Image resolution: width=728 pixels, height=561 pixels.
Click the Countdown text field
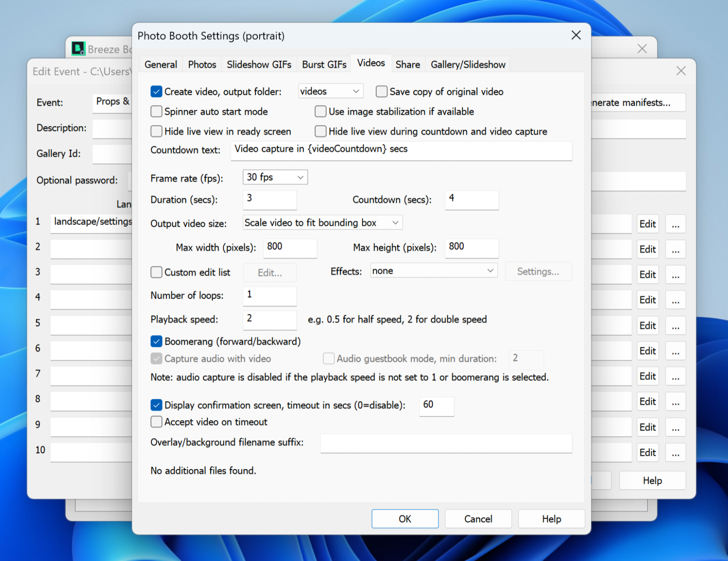(401, 149)
